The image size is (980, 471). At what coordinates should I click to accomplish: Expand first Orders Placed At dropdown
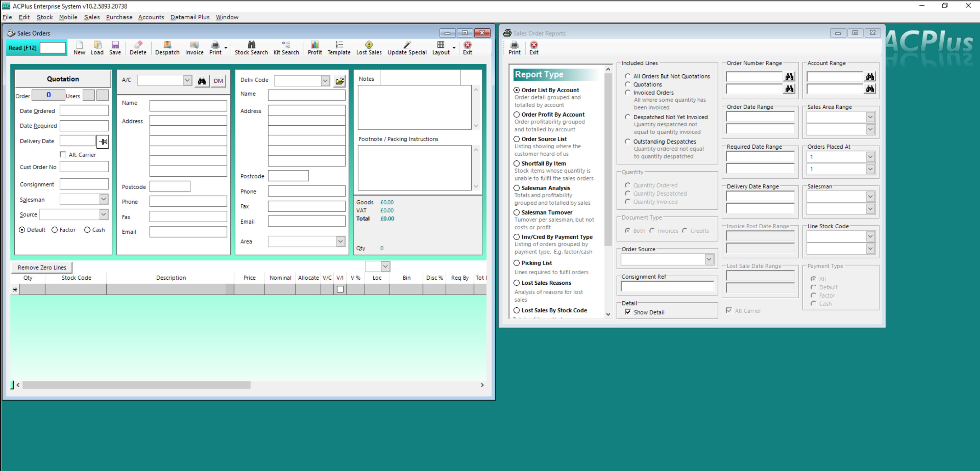870,157
